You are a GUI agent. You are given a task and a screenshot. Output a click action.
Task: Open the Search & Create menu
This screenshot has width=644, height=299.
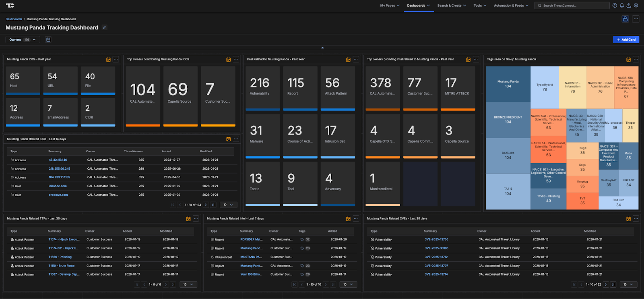(452, 6)
